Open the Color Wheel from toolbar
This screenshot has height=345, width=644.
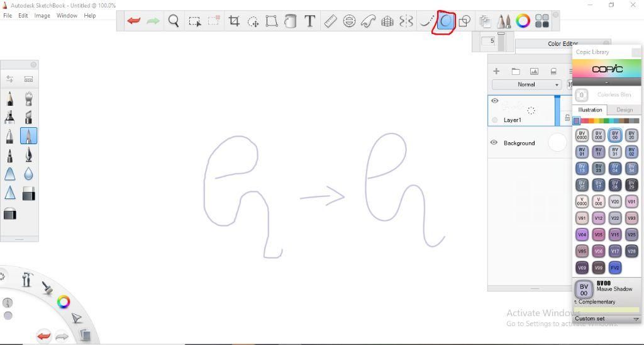coord(523,21)
